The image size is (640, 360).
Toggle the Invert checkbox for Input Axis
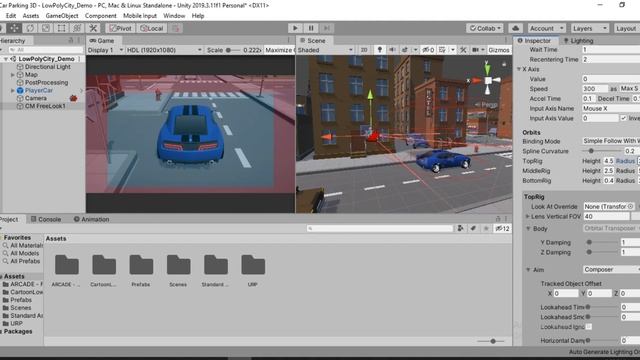click(623, 118)
